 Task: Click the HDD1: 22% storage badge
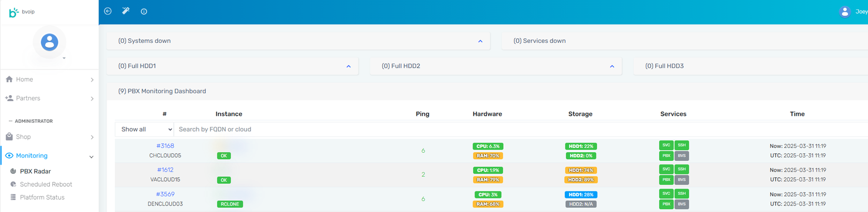pyautogui.click(x=581, y=146)
